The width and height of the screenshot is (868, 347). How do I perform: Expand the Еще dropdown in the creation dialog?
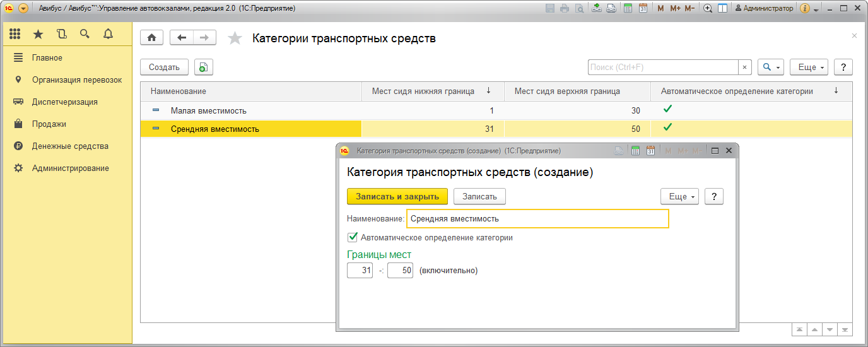click(679, 197)
